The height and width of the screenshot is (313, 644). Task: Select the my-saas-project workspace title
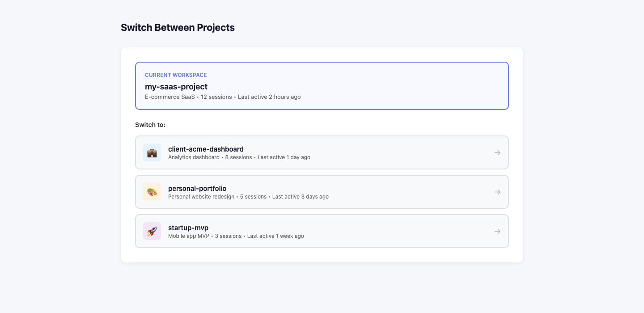(x=176, y=87)
